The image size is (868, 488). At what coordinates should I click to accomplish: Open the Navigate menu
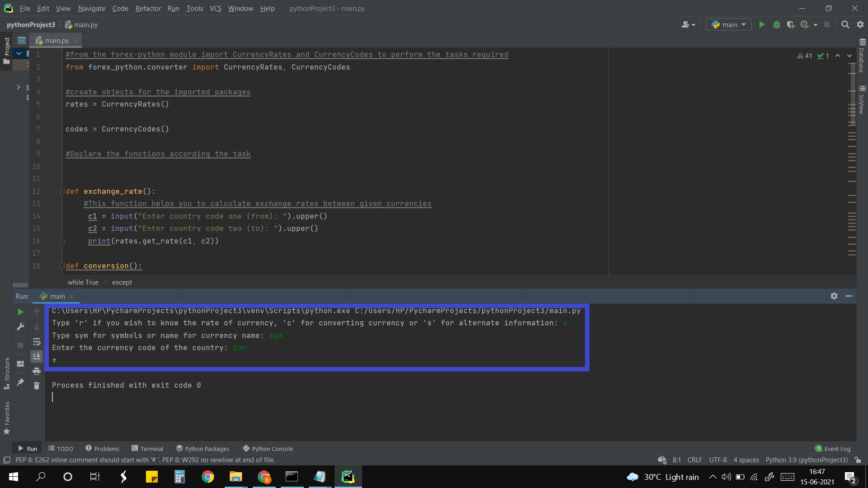tap(91, 8)
